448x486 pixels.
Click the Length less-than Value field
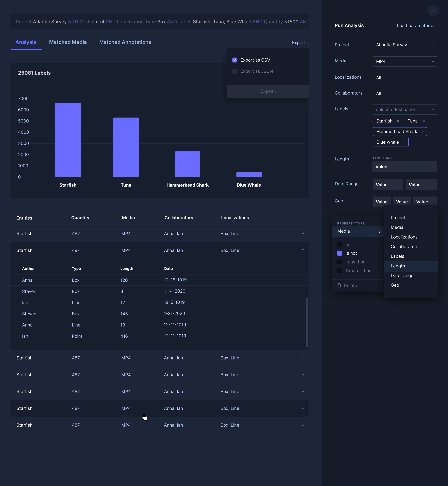pos(404,167)
